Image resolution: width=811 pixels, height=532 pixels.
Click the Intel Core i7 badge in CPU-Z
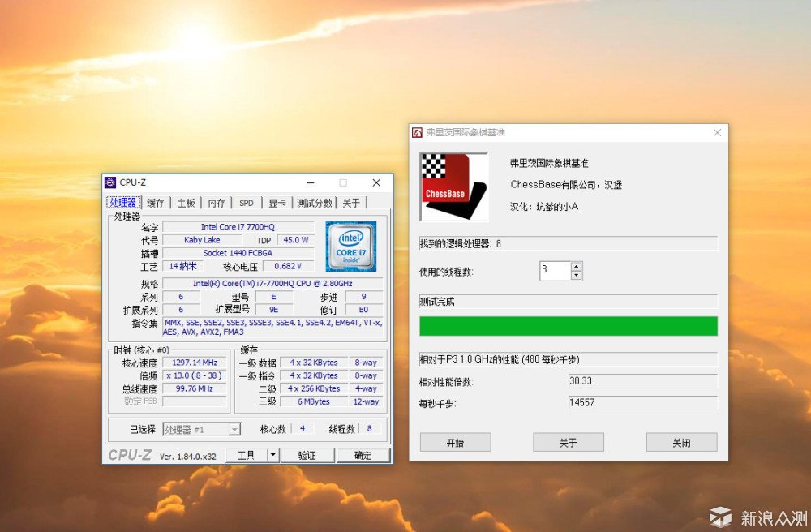[x=350, y=247]
